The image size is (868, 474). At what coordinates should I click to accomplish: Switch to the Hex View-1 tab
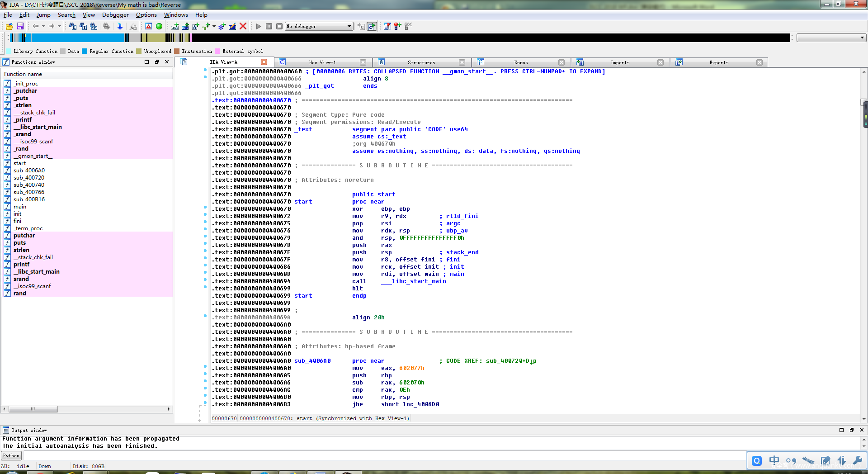coord(322,62)
